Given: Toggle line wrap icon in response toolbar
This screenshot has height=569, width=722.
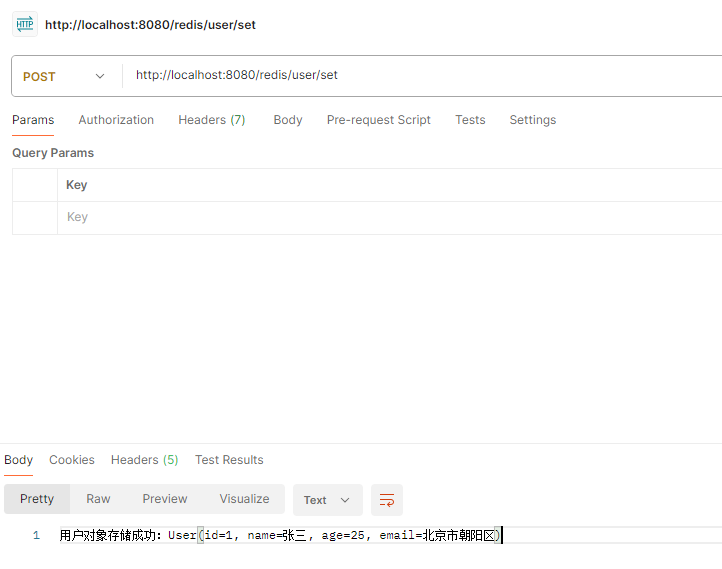Looking at the screenshot, I should point(387,499).
